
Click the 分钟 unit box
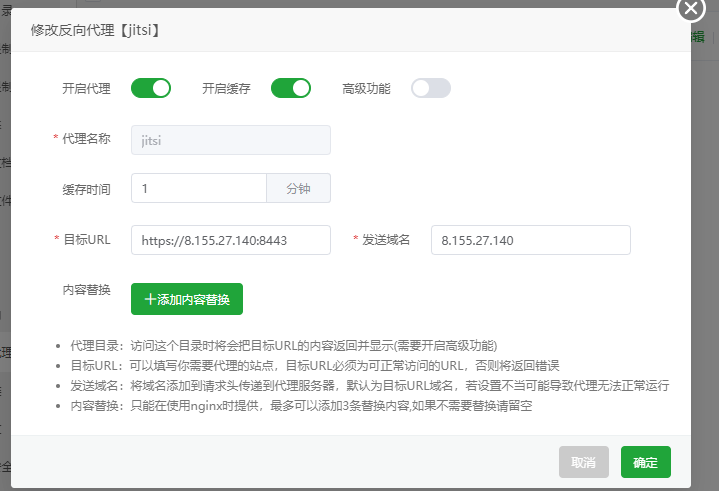[x=298, y=188]
